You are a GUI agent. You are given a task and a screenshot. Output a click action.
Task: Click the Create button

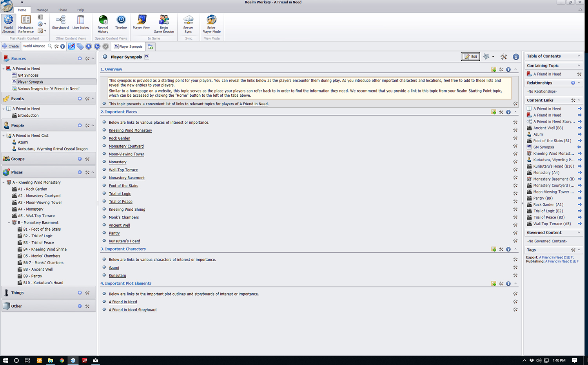pos(11,46)
